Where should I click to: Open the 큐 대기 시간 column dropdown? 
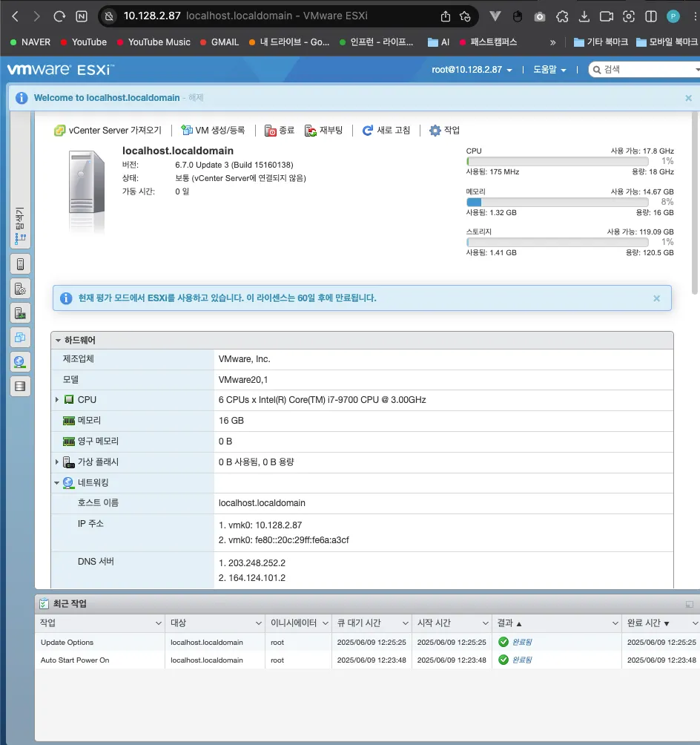405,623
